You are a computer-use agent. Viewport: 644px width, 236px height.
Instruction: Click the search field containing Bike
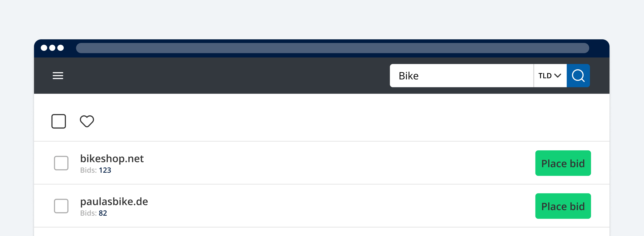[461, 76]
